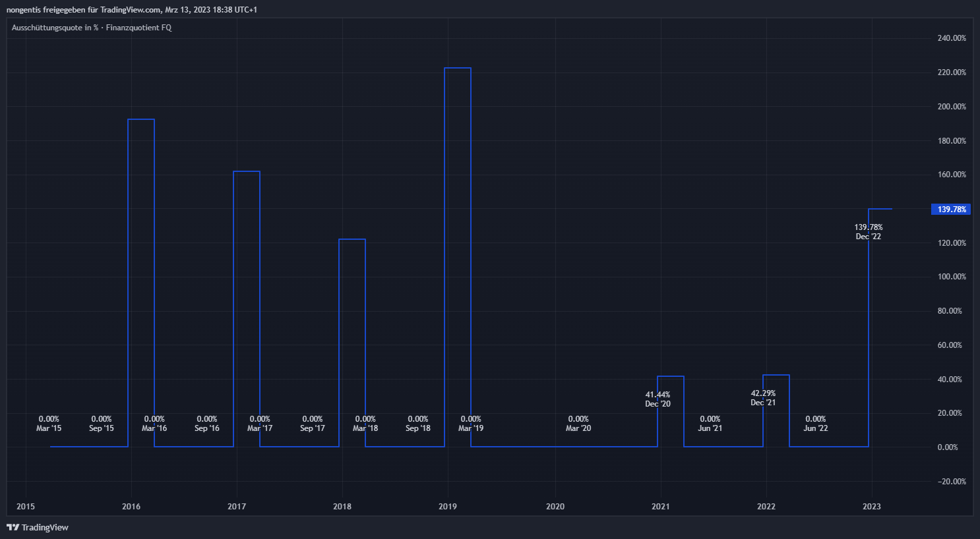Click the 2023 label on the time axis
This screenshot has width=980, height=539.
(x=872, y=507)
